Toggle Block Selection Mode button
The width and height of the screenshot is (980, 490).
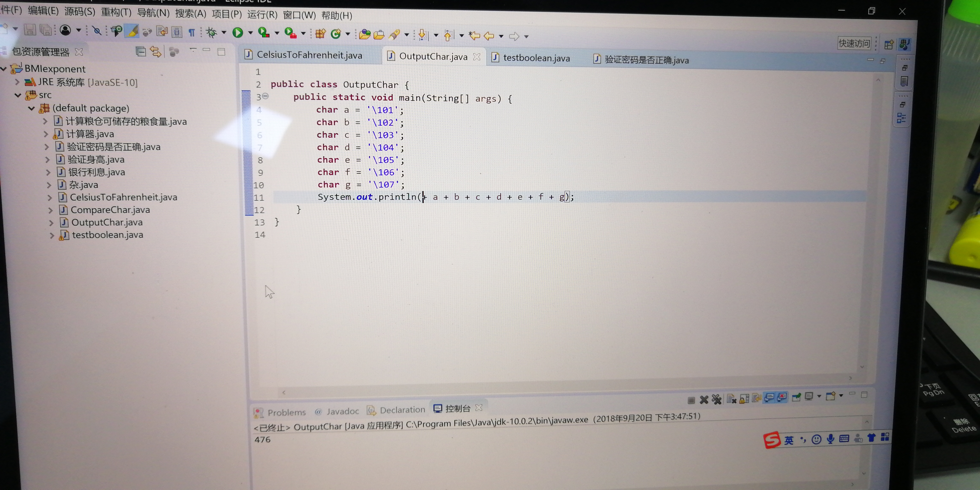[177, 32]
